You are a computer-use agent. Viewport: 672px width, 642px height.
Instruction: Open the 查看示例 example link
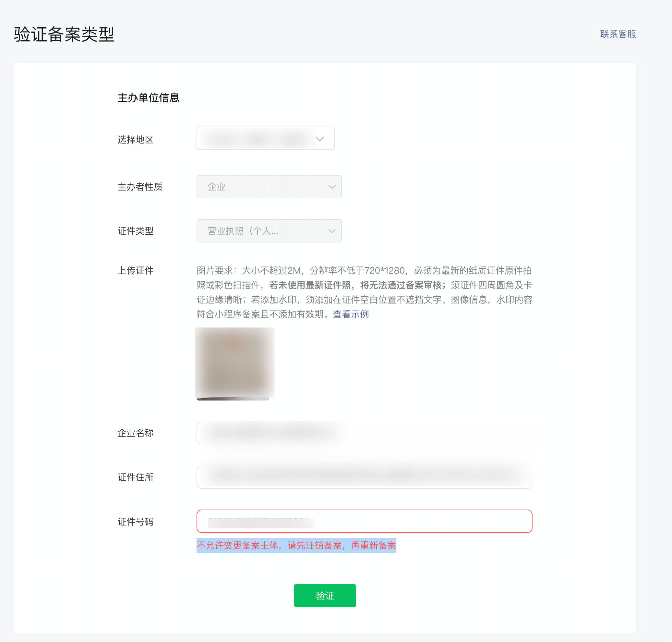[351, 314]
